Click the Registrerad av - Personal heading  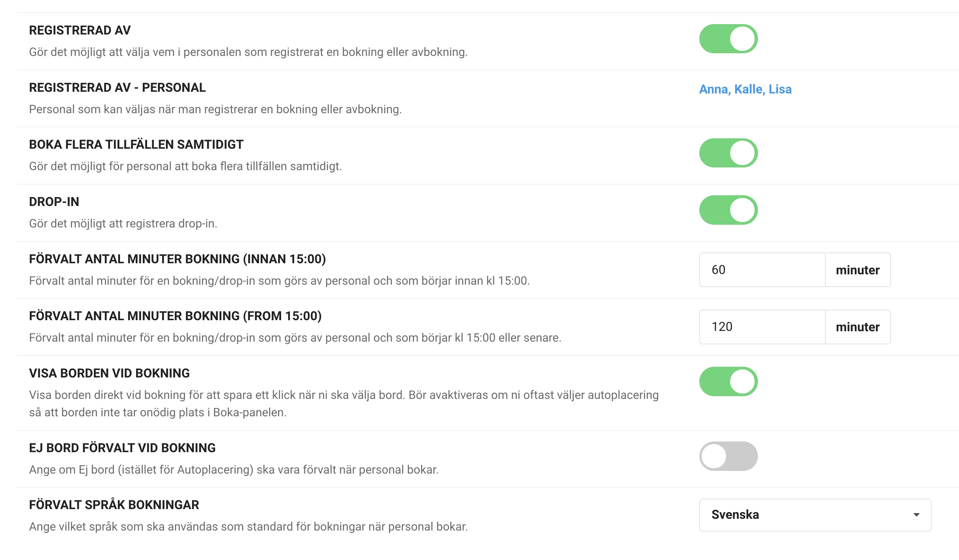pos(117,87)
